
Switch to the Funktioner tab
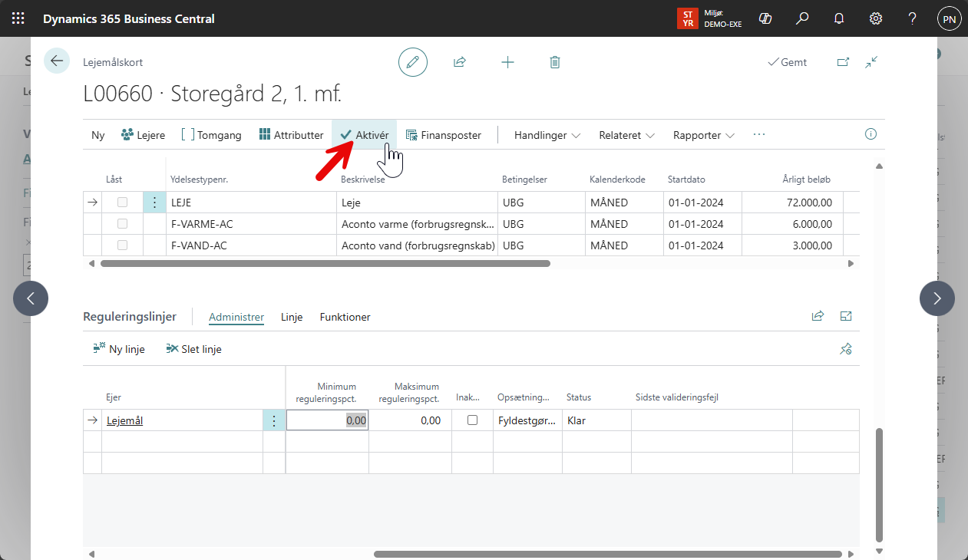(x=345, y=317)
